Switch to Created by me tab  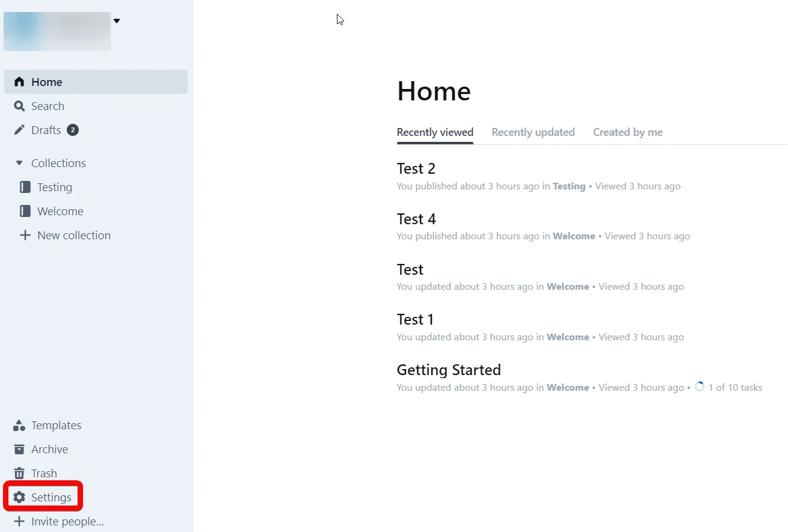tap(627, 132)
